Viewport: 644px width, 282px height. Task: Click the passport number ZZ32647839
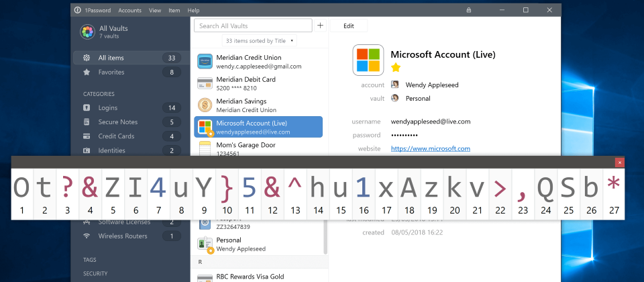coord(233,226)
